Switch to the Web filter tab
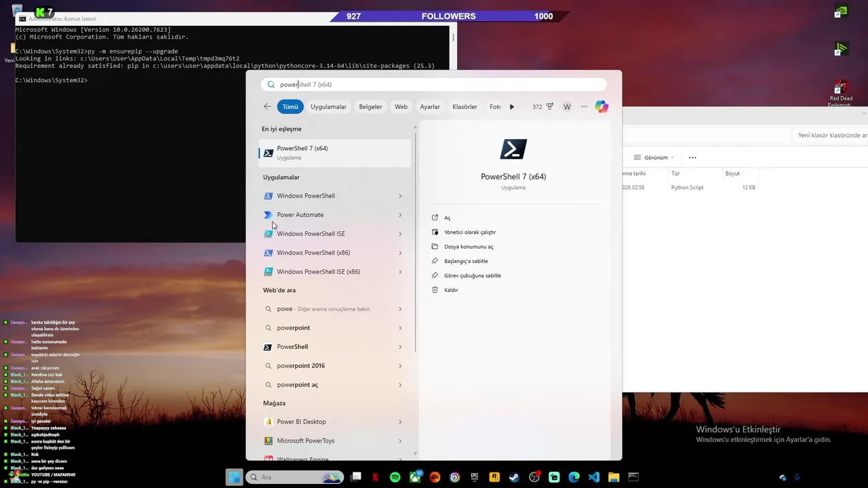The height and width of the screenshot is (488, 868). [x=401, y=106]
